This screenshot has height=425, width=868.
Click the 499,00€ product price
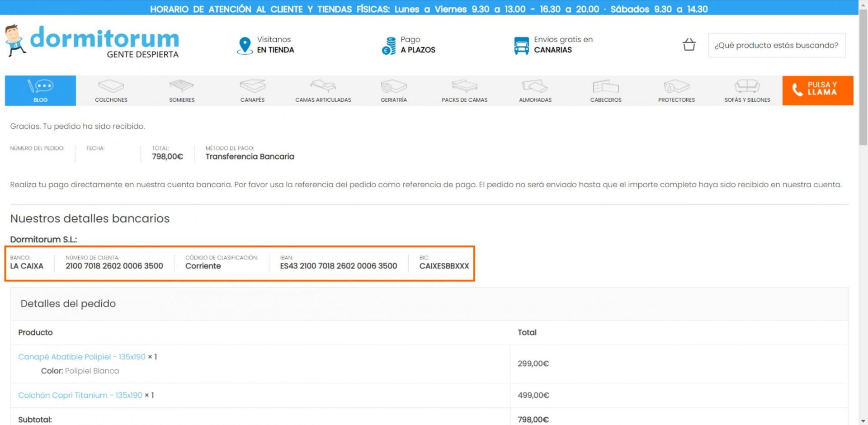533,395
